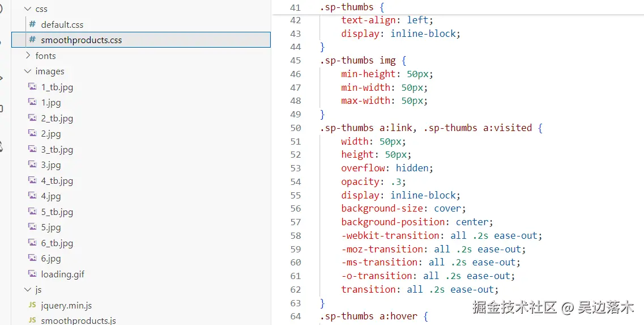Click JS icon next to jquery.min.js
Viewport: 644px width, 325px height.
point(32,305)
